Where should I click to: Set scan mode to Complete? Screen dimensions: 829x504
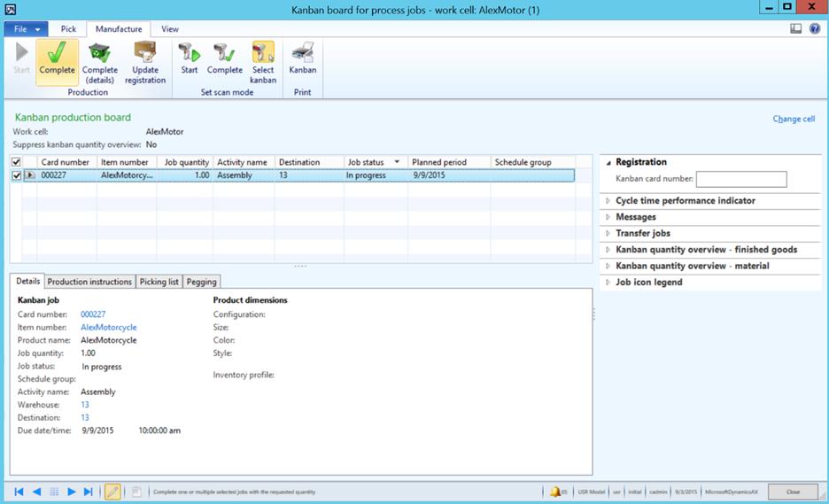pyautogui.click(x=225, y=58)
